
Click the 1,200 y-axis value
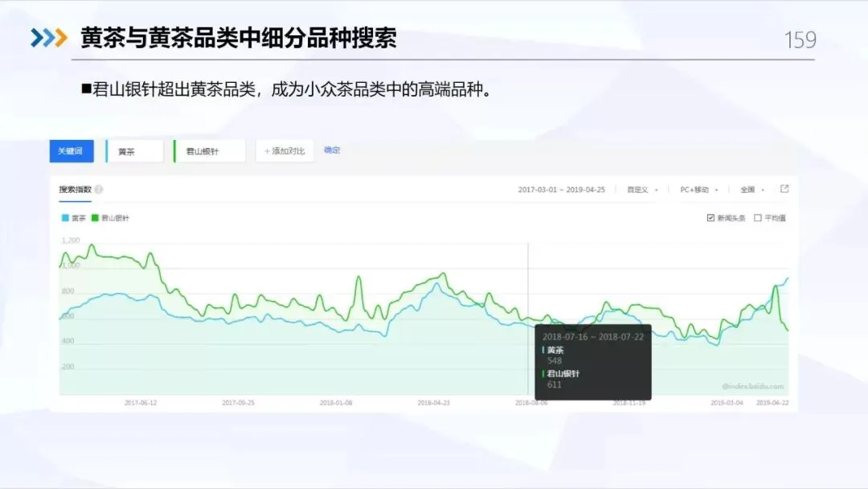(x=70, y=240)
